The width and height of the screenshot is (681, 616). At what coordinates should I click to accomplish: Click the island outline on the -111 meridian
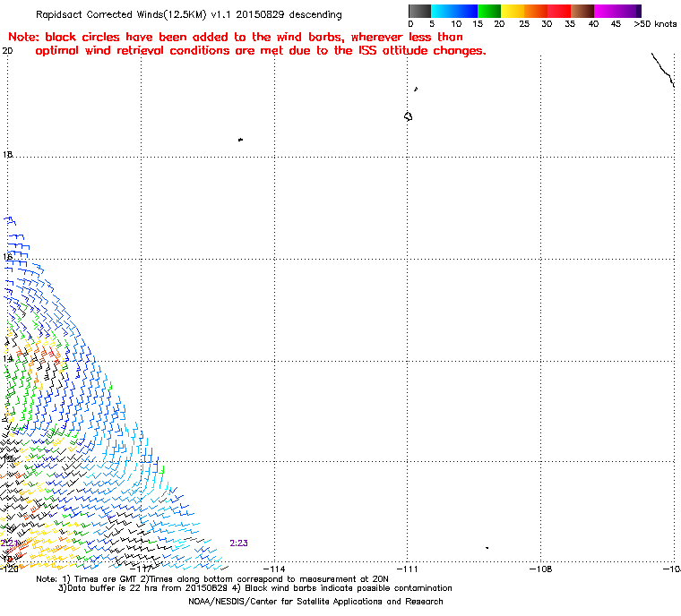pos(409,116)
